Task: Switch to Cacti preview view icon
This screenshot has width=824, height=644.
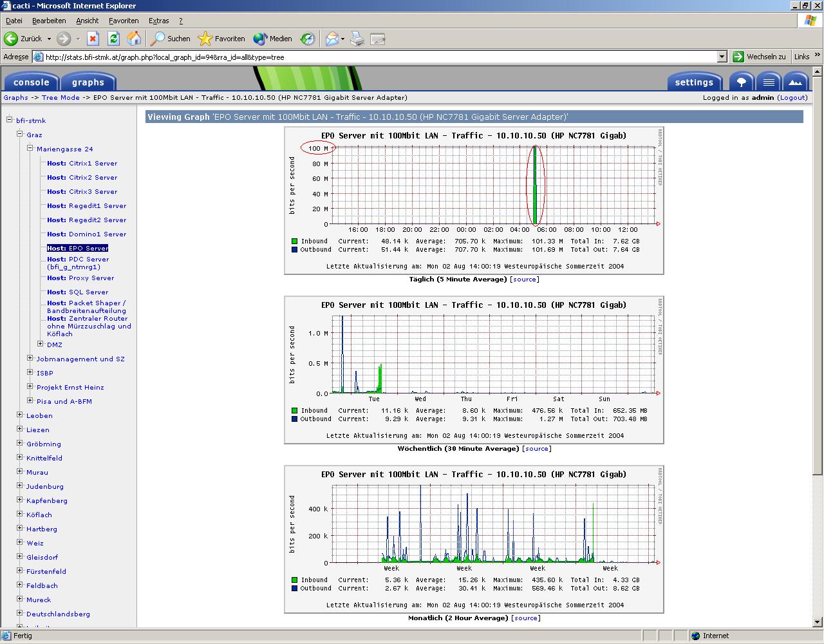Action: (x=796, y=82)
